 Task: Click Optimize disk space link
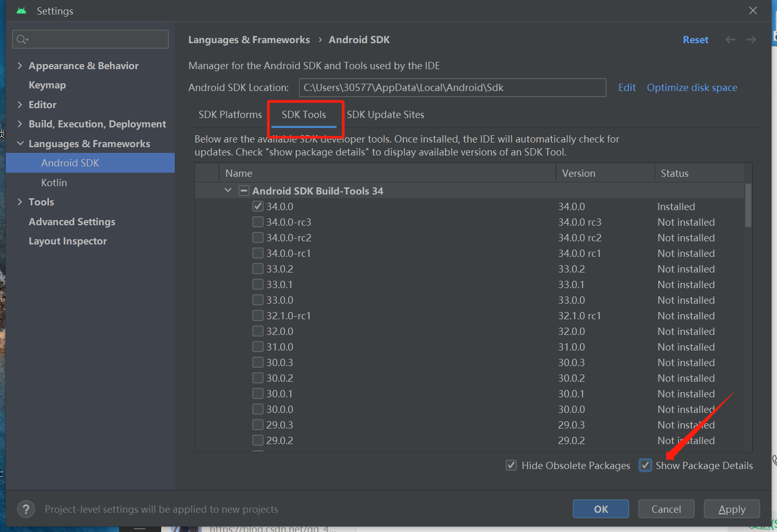(692, 87)
